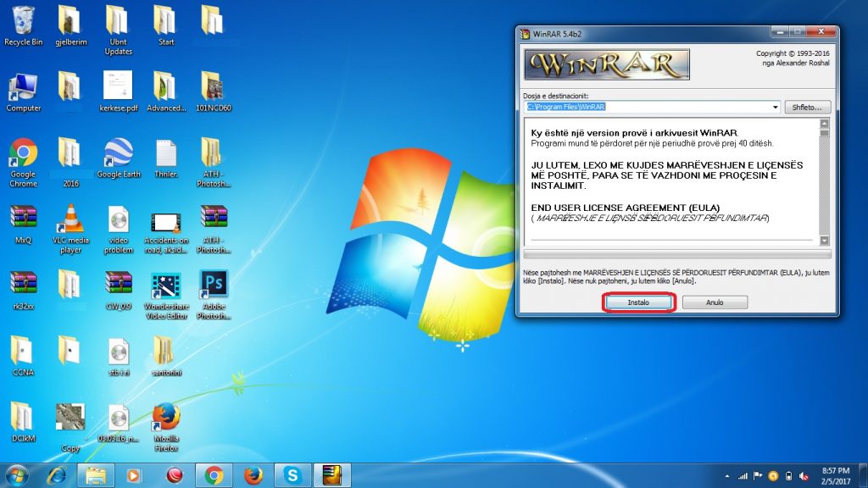Select the video problem file icon

pos(118,229)
